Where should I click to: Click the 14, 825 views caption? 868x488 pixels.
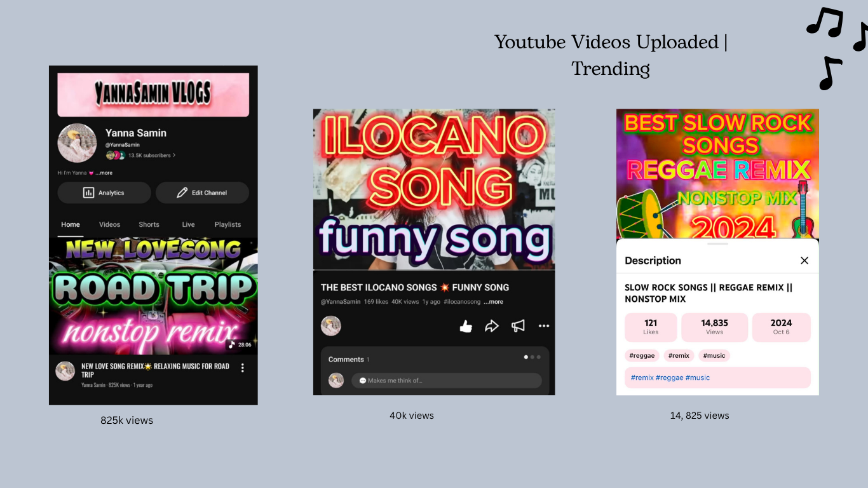coord(700,416)
